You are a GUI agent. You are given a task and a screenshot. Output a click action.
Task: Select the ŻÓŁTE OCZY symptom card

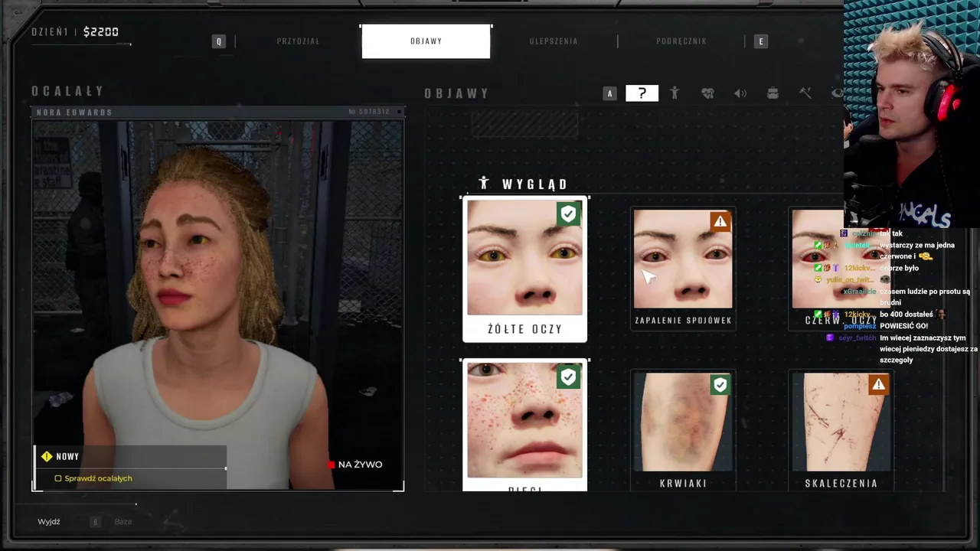coord(524,269)
